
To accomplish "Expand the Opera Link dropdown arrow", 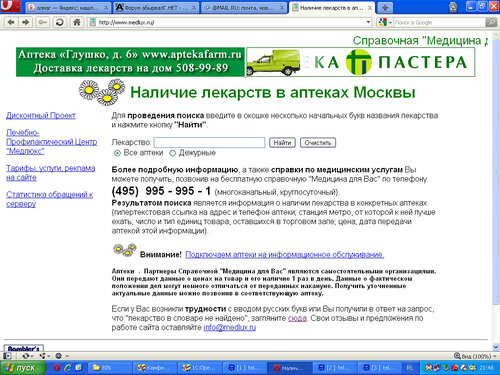I will 32,356.
